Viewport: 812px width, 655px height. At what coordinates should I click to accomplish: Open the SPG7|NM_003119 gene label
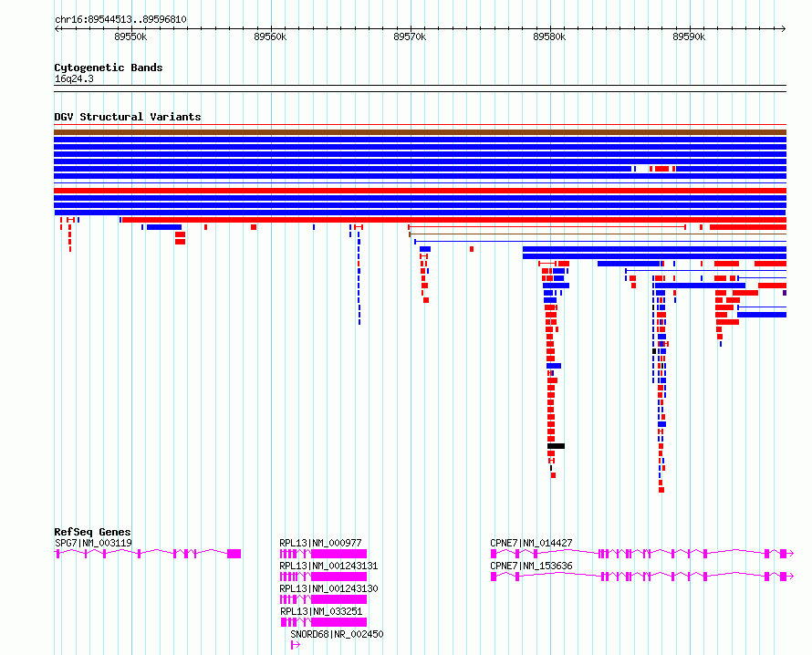click(x=93, y=543)
